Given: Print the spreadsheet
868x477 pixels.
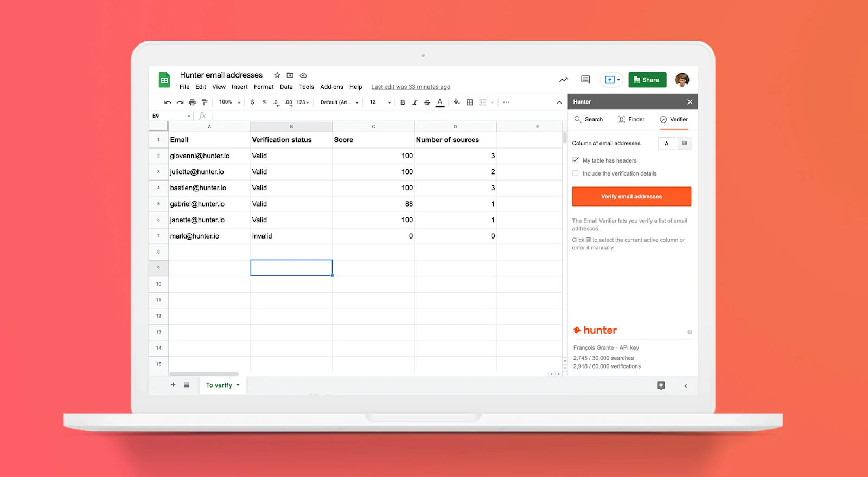Looking at the screenshot, I should pyautogui.click(x=192, y=102).
